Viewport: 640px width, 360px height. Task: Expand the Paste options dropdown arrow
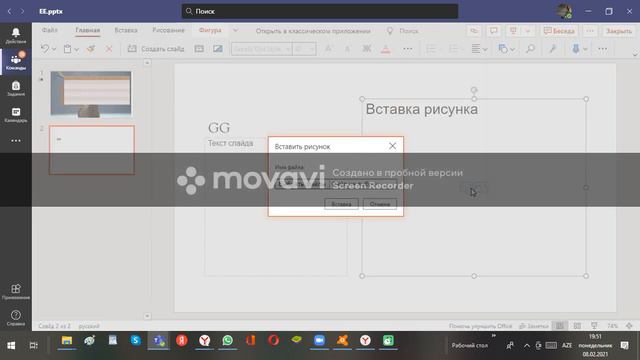76,49
